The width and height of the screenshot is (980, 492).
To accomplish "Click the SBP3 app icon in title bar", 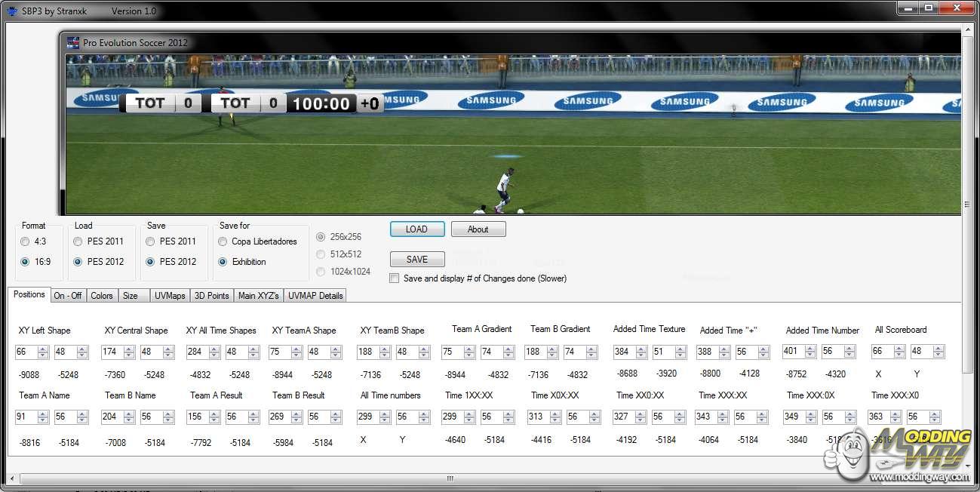I will click(x=11, y=11).
